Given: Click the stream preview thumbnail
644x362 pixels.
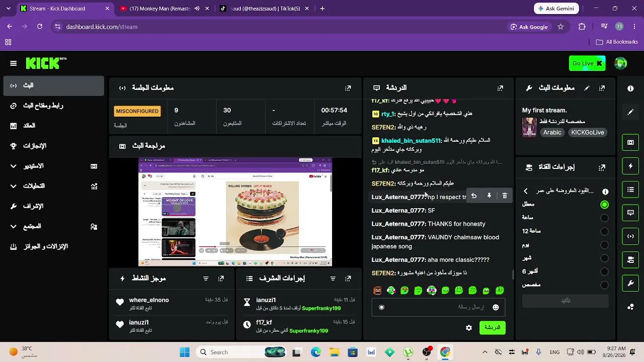Looking at the screenshot, I should pos(235,212).
